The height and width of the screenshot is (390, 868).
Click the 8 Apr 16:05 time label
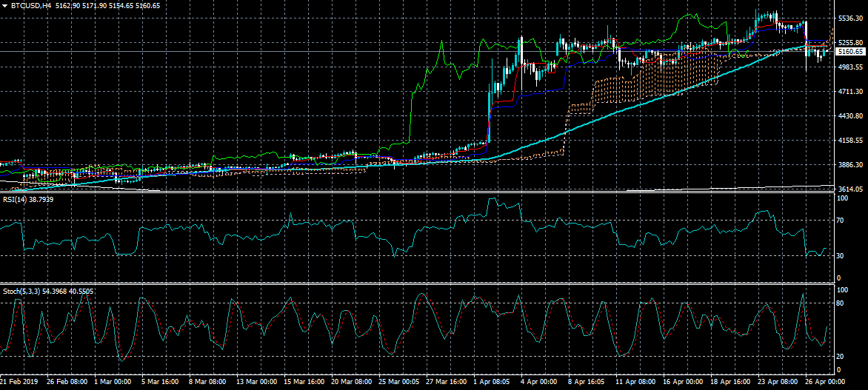[x=587, y=383]
